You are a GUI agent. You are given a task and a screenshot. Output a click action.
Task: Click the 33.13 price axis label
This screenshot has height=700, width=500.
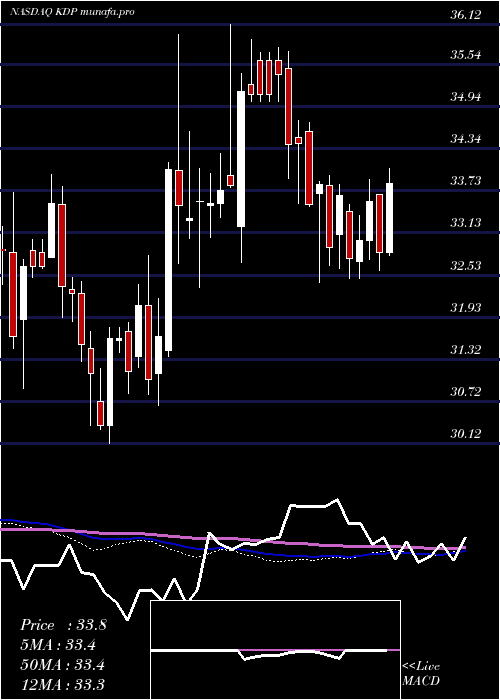click(x=466, y=223)
